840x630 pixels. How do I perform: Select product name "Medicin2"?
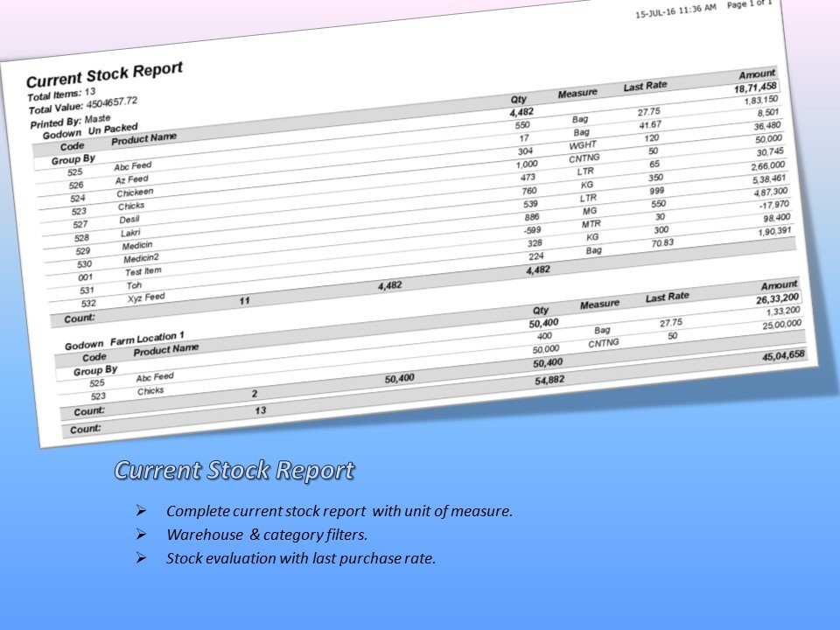pos(141,259)
